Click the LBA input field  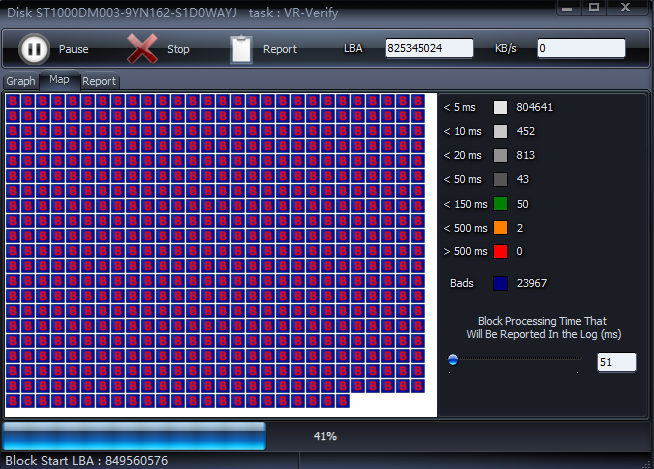[x=429, y=48]
